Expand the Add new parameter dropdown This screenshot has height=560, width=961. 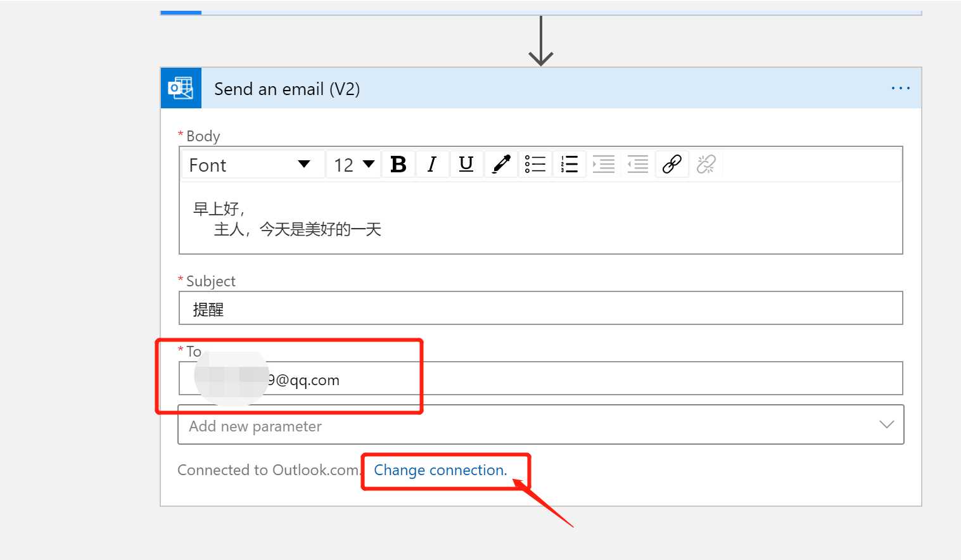click(x=541, y=425)
